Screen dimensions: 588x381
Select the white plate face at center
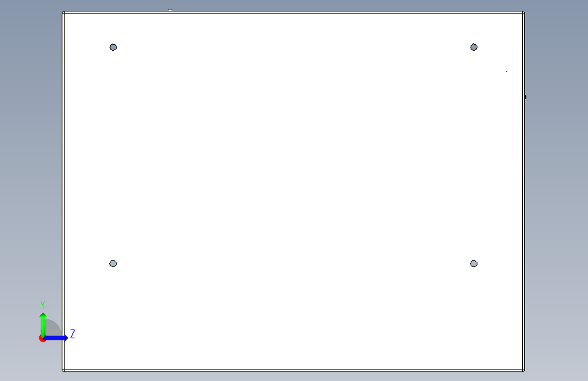click(x=293, y=191)
